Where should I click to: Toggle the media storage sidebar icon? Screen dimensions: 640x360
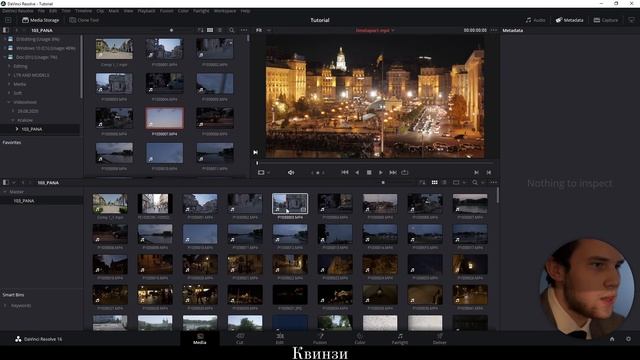coord(6,30)
